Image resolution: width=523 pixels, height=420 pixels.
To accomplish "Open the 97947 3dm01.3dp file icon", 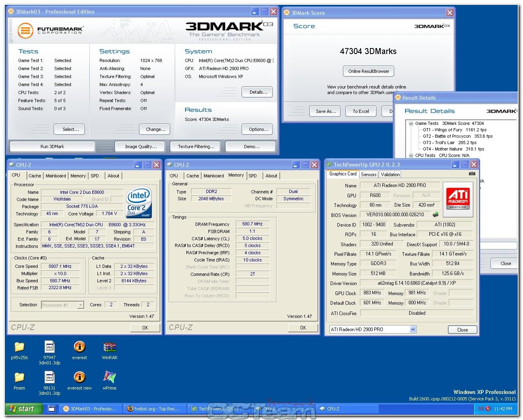I will point(49,347).
